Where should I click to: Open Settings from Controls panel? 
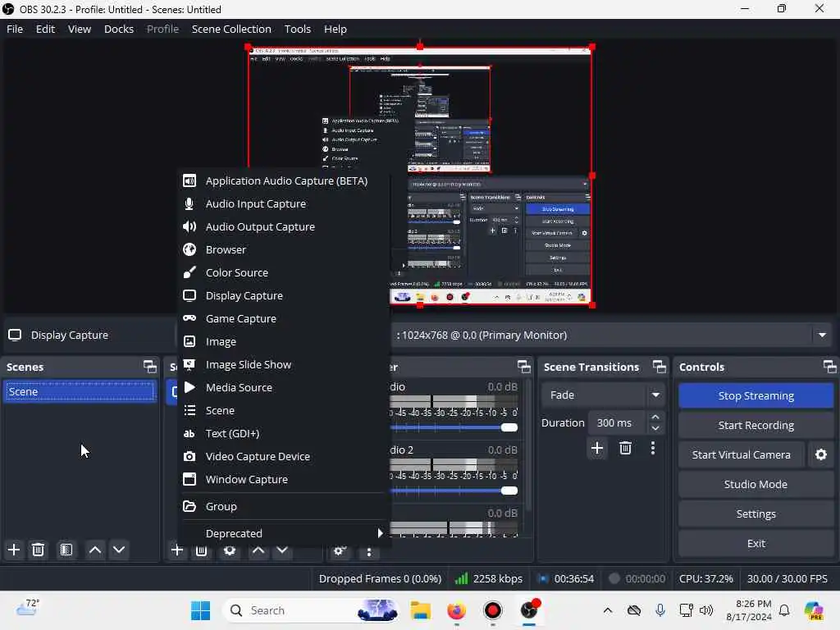tap(756, 514)
